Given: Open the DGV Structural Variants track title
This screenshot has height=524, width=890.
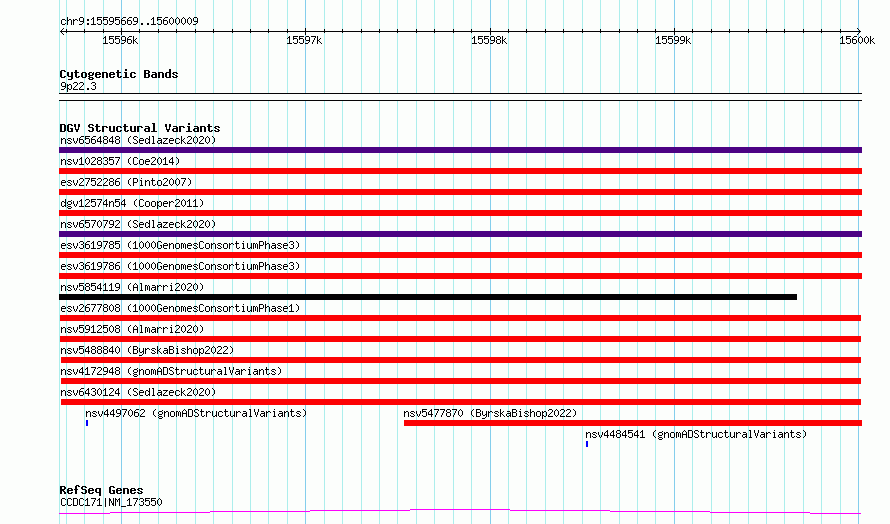Looking at the screenshot, I should tap(140, 128).
